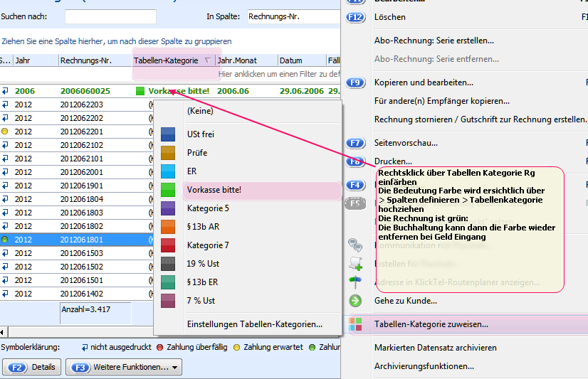
Task: Click green arrow icon beside Gehe zu Kunde
Action: coord(355,301)
